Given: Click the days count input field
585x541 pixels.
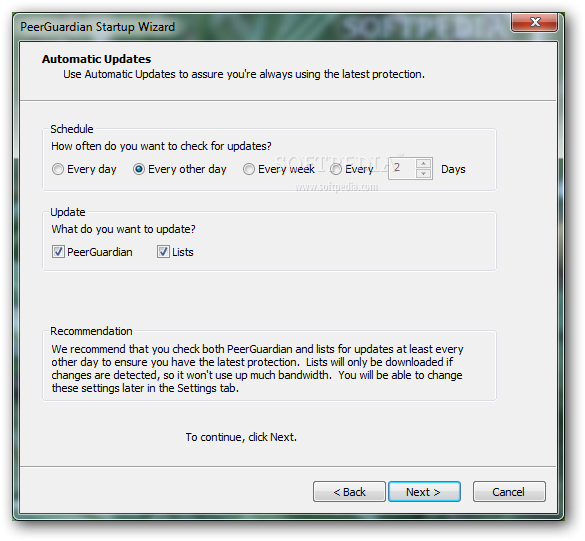Looking at the screenshot, I should tap(402, 169).
